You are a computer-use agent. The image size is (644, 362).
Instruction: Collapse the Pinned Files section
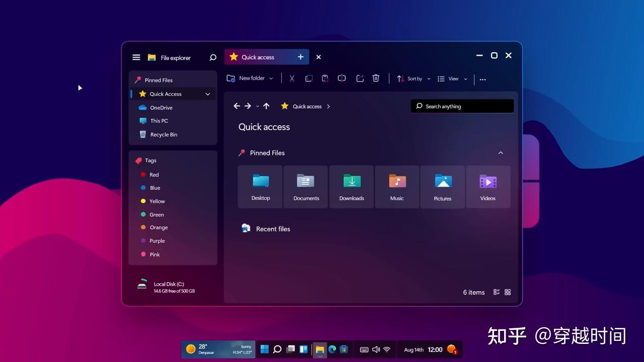[x=501, y=153]
